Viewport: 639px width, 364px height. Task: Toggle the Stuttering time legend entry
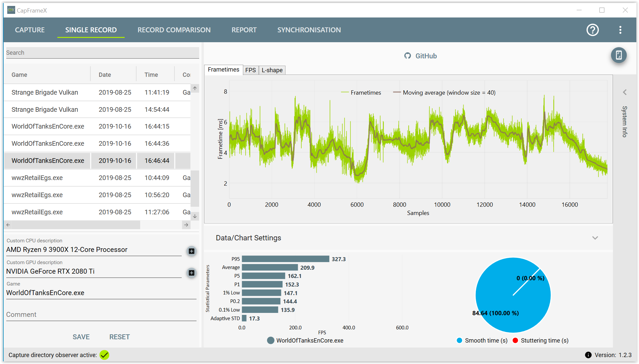[x=541, y=341]
